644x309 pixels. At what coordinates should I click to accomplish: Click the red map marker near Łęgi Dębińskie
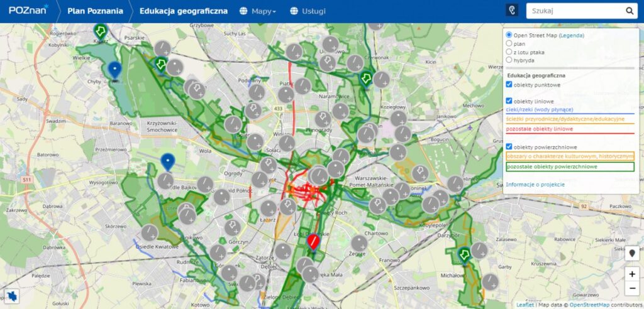(x=313, y=241)
